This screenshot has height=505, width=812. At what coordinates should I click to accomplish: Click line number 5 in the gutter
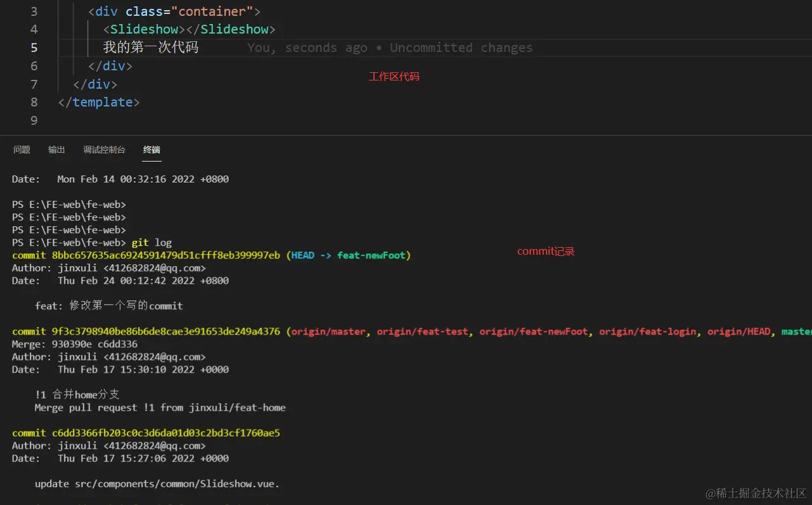(x=34, y=48)
